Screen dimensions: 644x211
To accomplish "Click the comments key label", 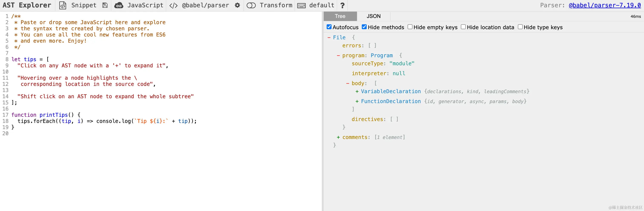I will (x=355, y=137).
